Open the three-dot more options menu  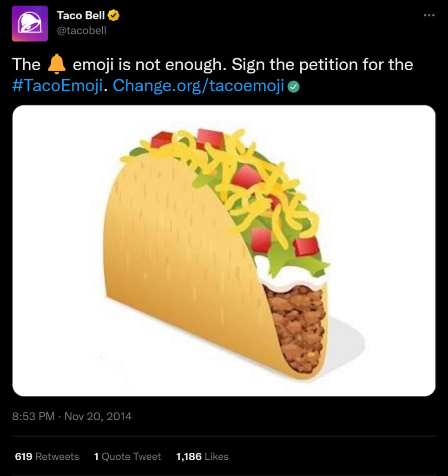coord(428,16)
